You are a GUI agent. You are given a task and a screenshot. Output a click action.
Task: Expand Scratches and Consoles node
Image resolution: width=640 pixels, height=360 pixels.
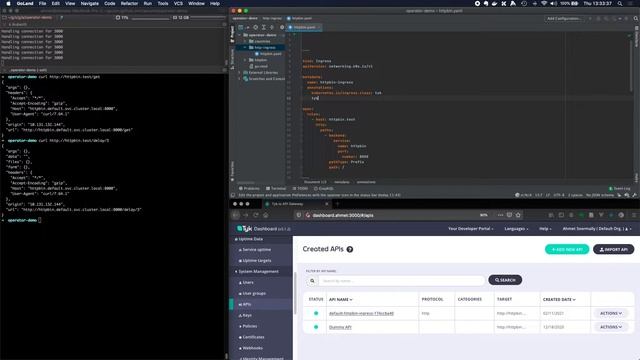click(x=240, y=78)
